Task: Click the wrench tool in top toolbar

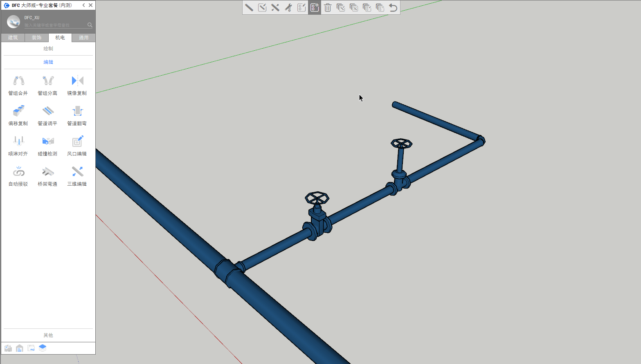Action: pyautogui.click(x=288, y=7)
